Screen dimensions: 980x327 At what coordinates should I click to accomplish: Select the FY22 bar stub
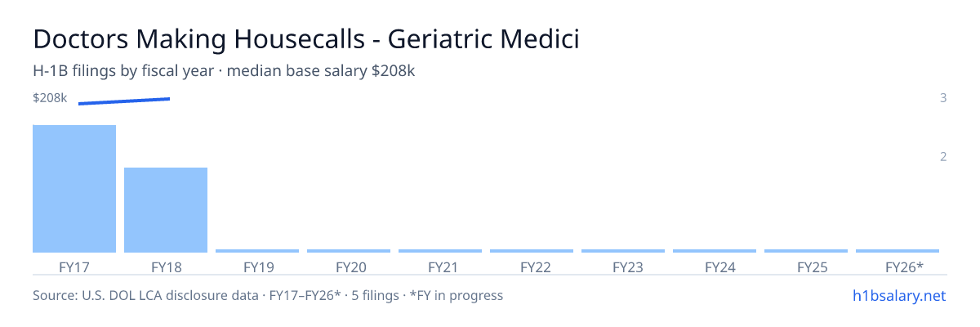coord(532,251)
